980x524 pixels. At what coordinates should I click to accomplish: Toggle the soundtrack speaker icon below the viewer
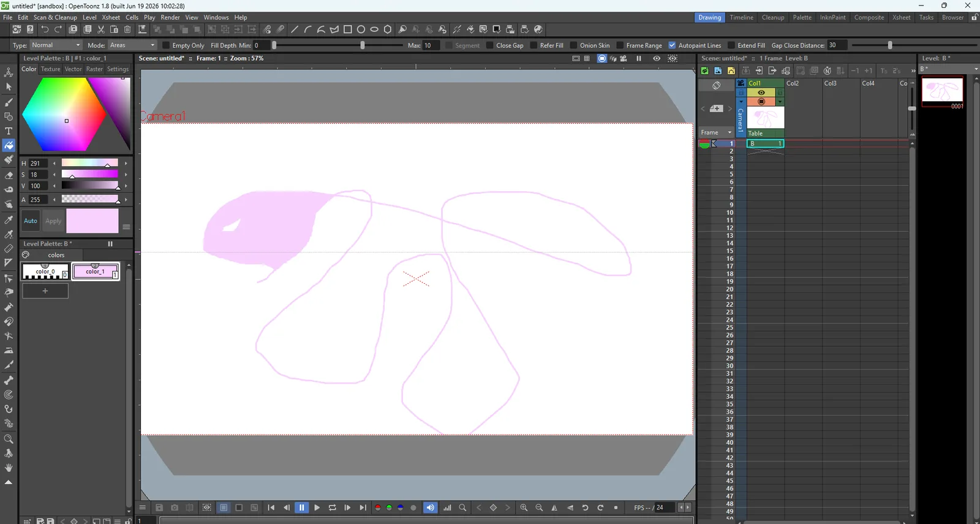(x=431, y=507)
